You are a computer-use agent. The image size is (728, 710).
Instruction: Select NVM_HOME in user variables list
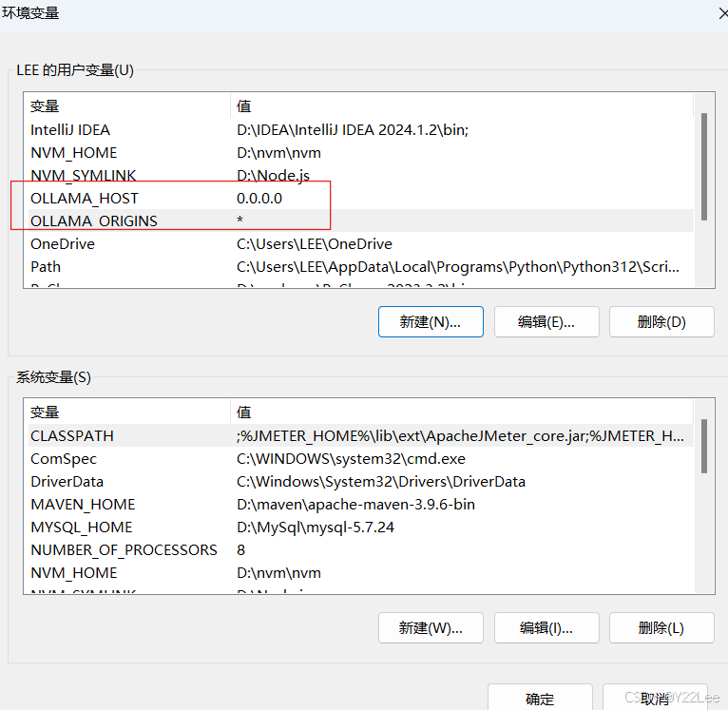74,153
